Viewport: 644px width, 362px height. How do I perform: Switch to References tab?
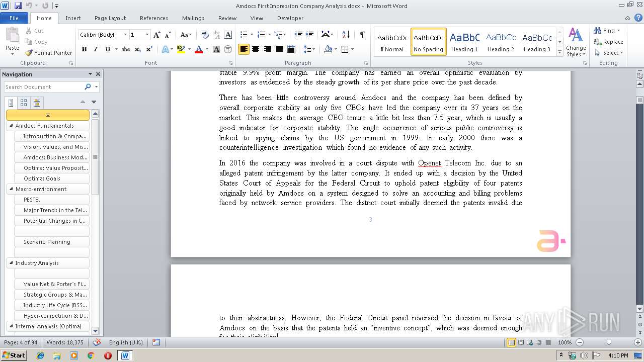(154, 18)
